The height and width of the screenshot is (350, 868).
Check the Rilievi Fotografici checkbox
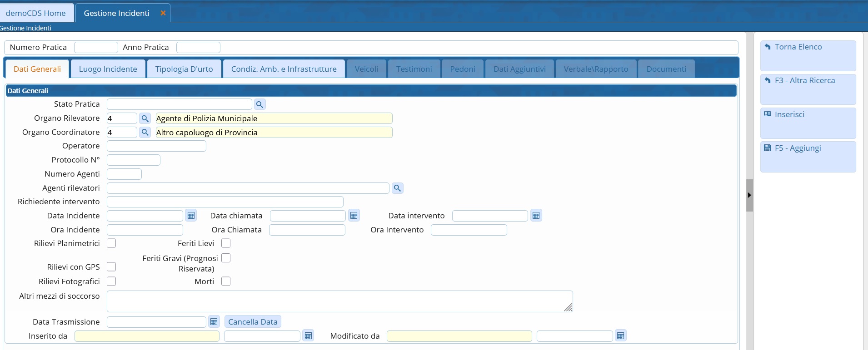pyautogui.click(x=111, y=281)
